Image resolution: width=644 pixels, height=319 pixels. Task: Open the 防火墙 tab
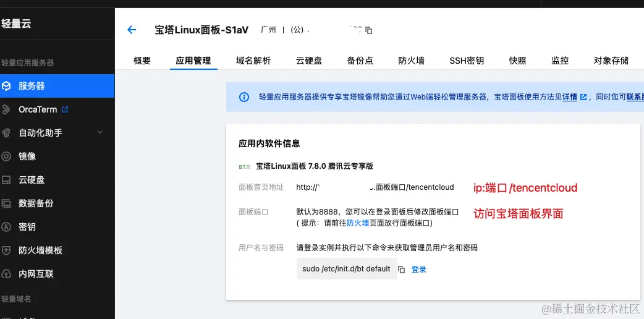click(412, 61)
